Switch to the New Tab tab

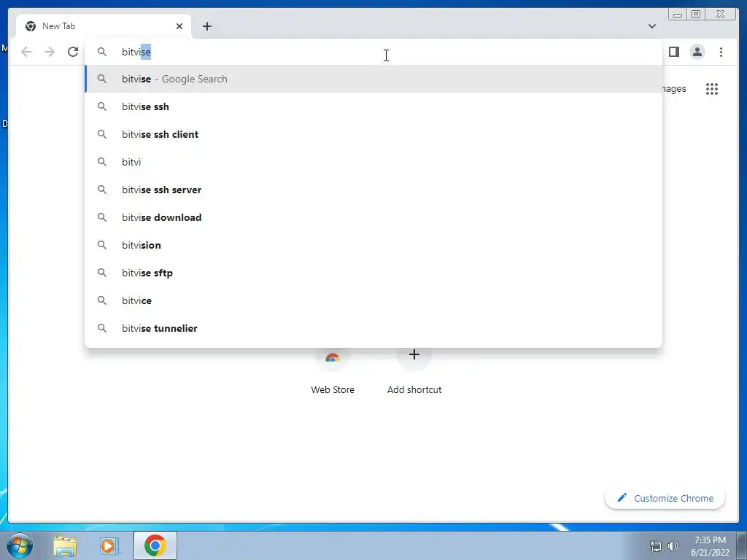click(103, 26)
